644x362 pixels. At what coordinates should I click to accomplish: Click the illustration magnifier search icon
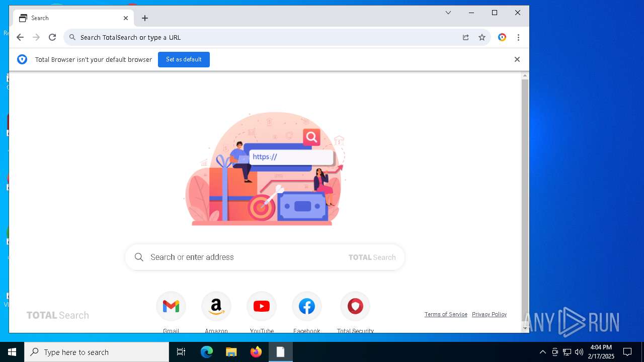pos(311,137)
